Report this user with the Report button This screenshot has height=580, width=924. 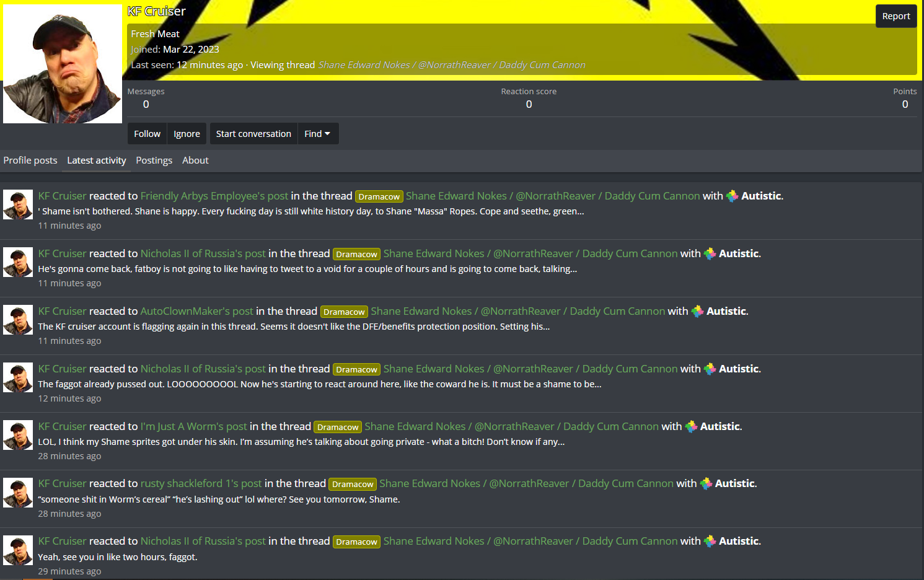click(896, 16)
